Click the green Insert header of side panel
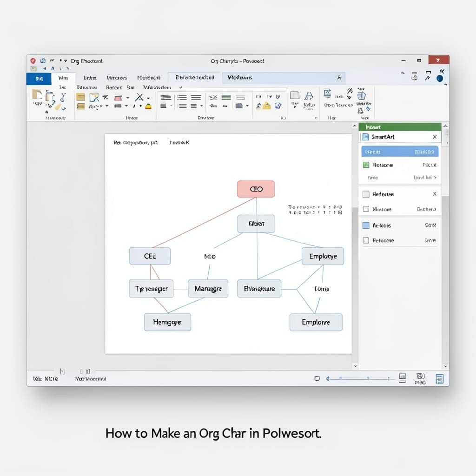The width and height of the screenshot is (476, 476). 400,127
